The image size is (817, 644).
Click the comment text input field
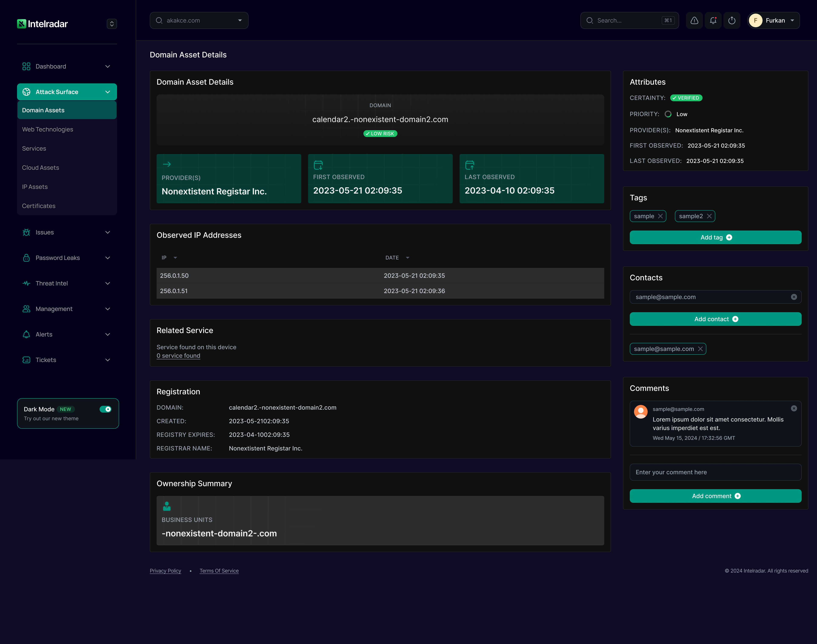[715, 472]
